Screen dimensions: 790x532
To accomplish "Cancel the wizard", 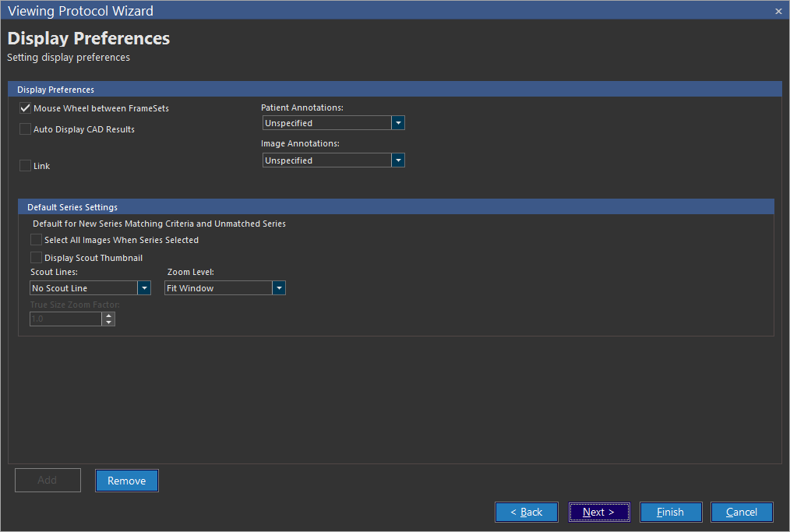I will (742, 512).
